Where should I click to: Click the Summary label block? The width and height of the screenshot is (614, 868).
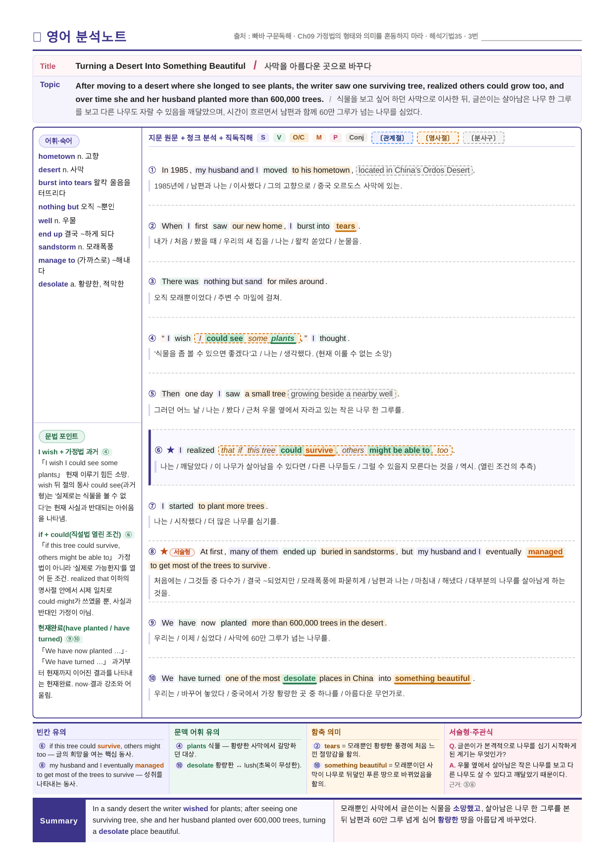tap(59, 820)
